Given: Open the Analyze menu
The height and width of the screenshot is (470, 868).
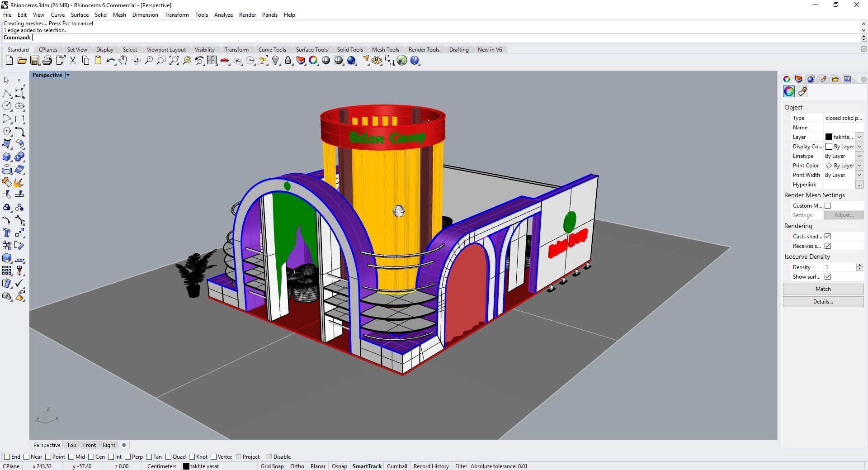Looking at the screenshot, I should coord(223,15).
